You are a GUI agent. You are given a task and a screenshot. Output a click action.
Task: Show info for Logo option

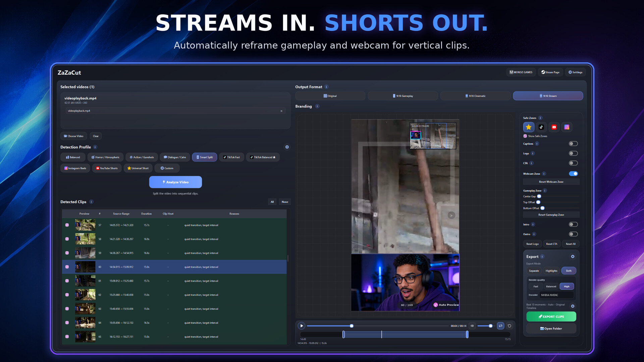pyautogui.click(x=533, y=154)
